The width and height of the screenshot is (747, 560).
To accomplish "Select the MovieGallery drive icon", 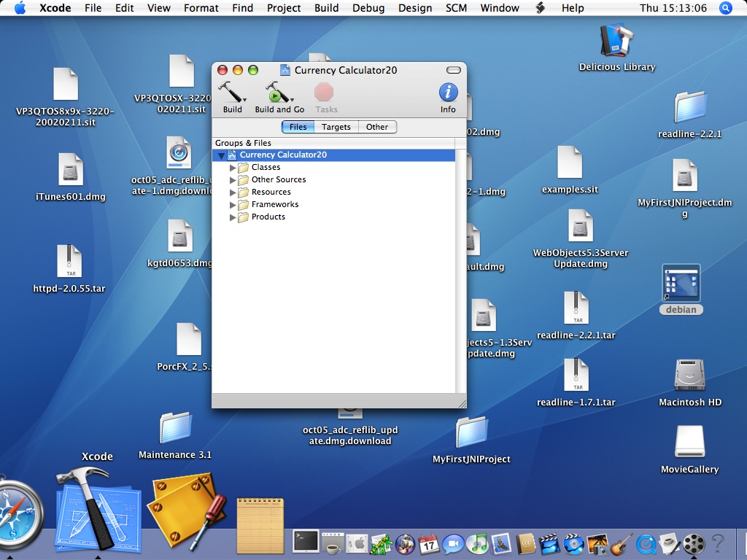I will point(689,442).
